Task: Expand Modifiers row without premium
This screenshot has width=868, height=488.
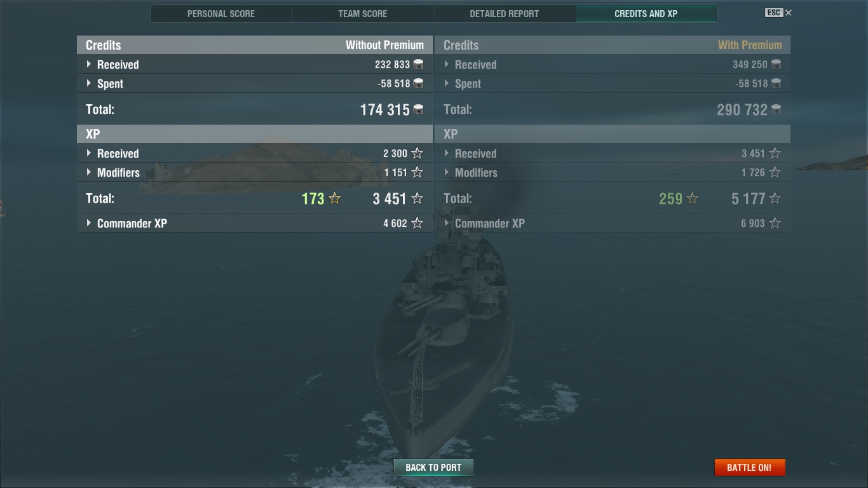Action: (255, 172)
